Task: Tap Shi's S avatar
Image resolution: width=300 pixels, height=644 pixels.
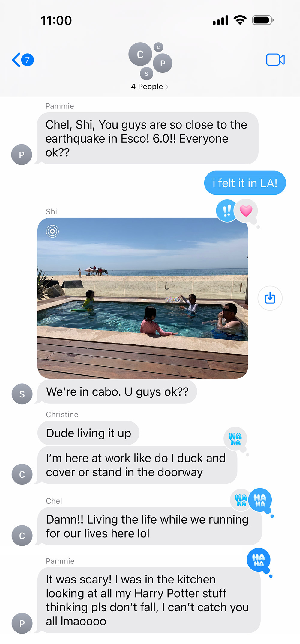Action: coord(22,394)
